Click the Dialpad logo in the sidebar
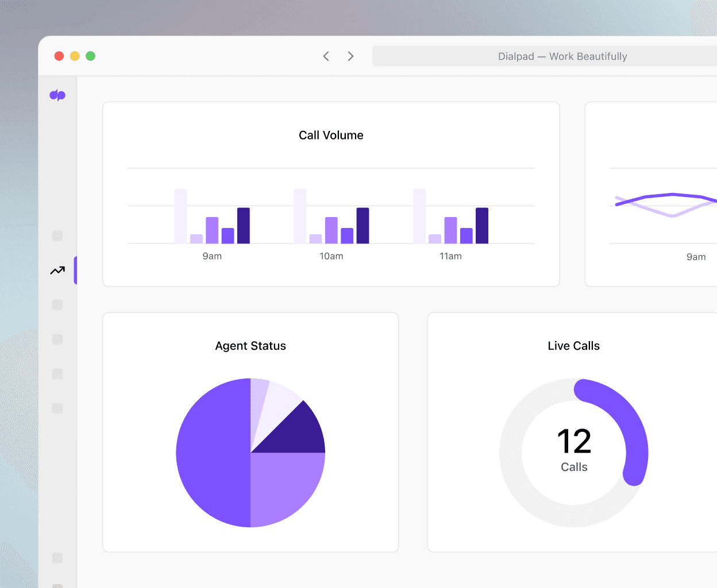The width and height of the screenshot is (717, 588). coord(57,95)
